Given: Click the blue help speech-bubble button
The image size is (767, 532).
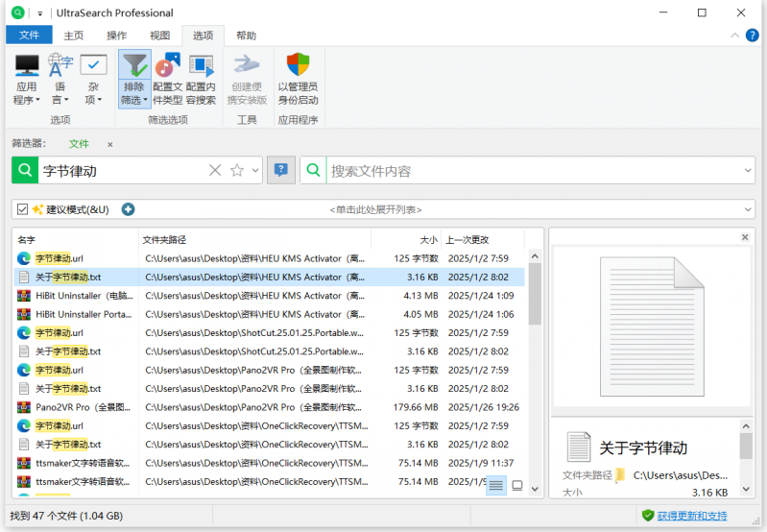Looking at the screenshot, I should [x=280, y=170].
